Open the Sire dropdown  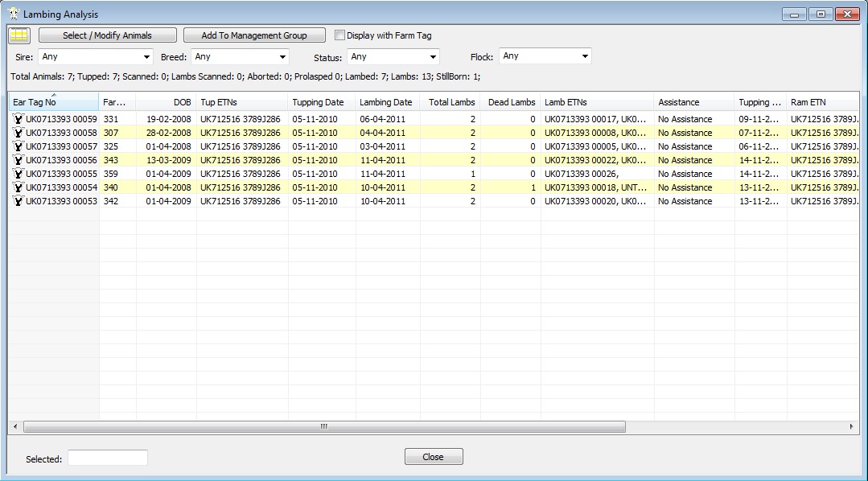pos(95,56)
